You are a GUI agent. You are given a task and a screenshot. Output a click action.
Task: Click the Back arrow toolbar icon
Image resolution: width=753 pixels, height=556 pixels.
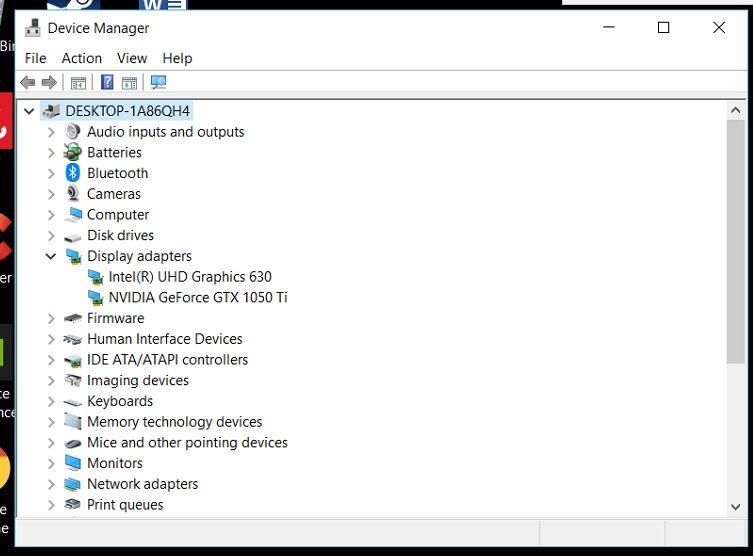tap(28, 83)
